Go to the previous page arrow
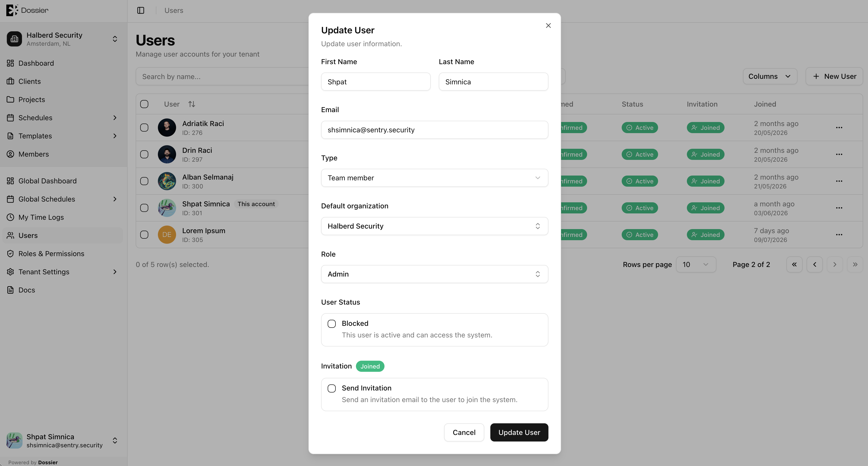 pos(814,264)
